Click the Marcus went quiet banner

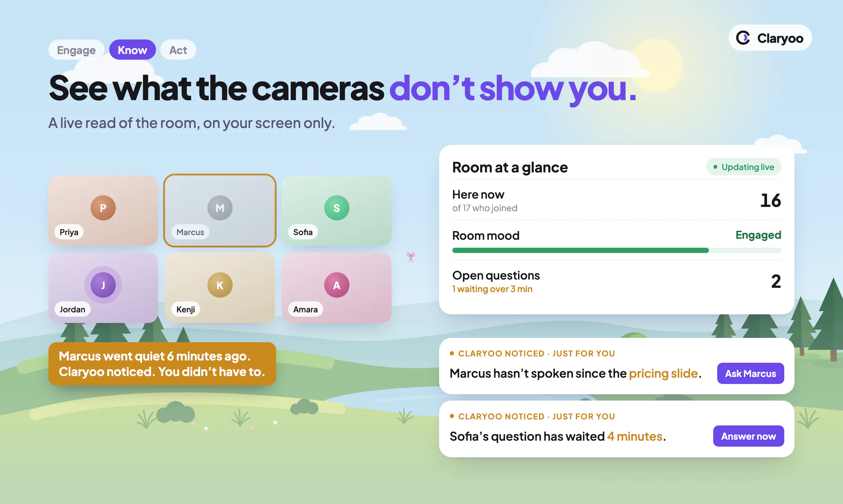162,364
